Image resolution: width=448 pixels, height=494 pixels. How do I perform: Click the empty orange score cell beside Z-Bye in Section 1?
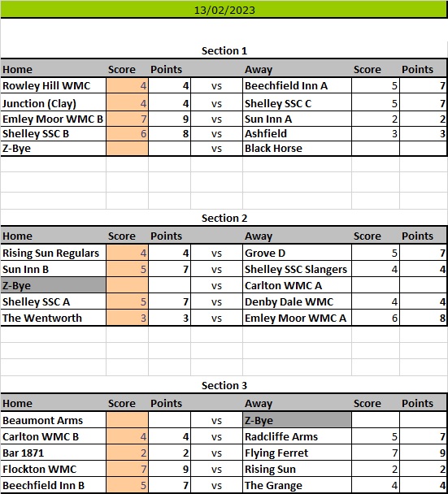pyautogui.click(x=127, y=148)
